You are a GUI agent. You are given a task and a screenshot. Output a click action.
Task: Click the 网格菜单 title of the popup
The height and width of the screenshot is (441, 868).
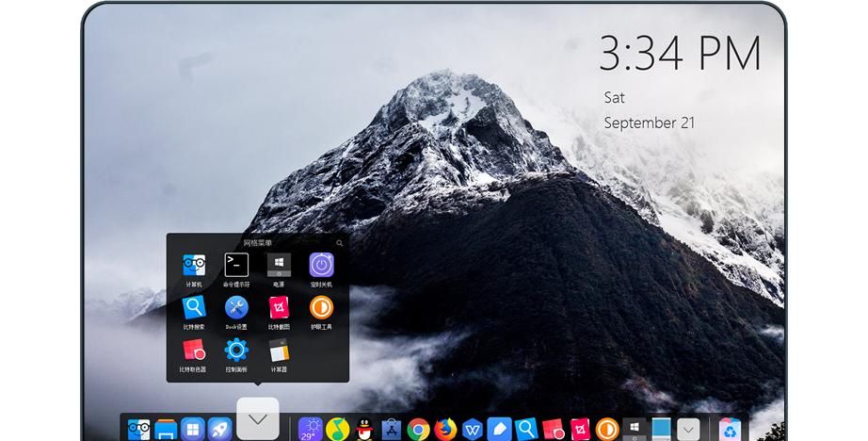point(258,243)
